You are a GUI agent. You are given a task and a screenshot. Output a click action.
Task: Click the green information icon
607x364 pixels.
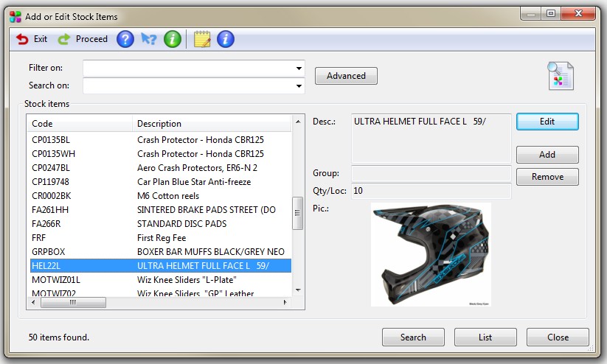173,39
